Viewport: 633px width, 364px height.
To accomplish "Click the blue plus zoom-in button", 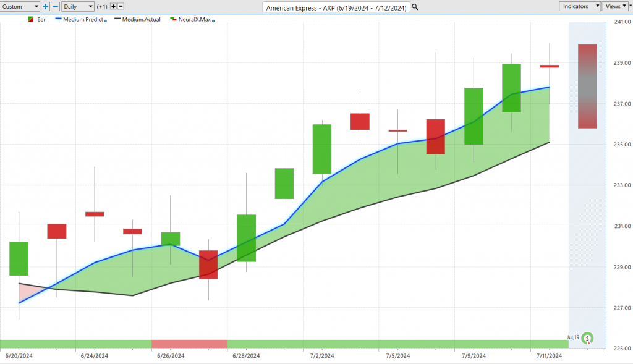I will click(x=45, y=6).
